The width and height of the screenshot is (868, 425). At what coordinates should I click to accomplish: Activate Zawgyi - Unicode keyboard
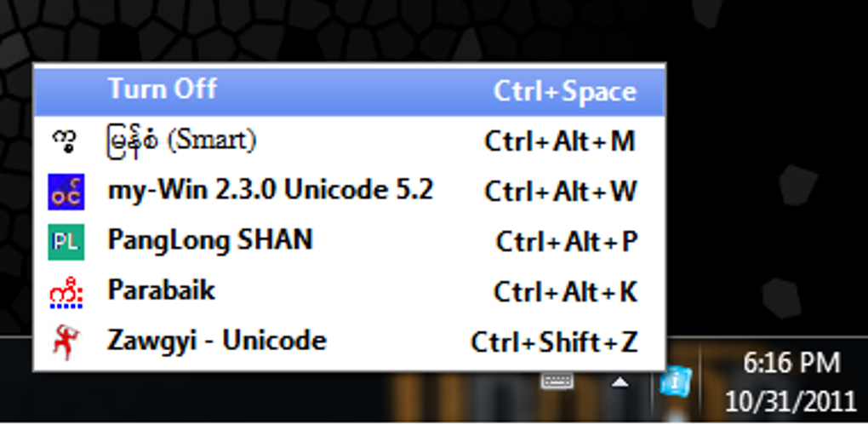(x=216, y=342)
